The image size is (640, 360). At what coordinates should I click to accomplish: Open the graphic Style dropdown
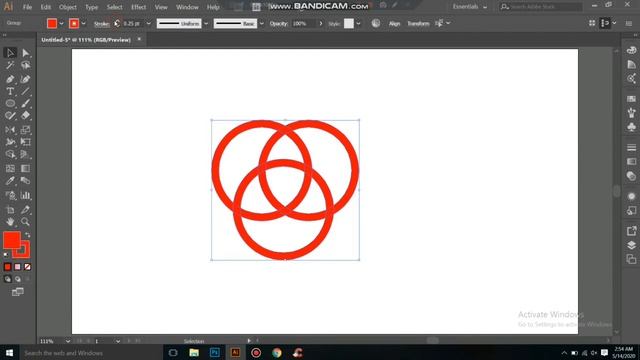coord(358,24)
